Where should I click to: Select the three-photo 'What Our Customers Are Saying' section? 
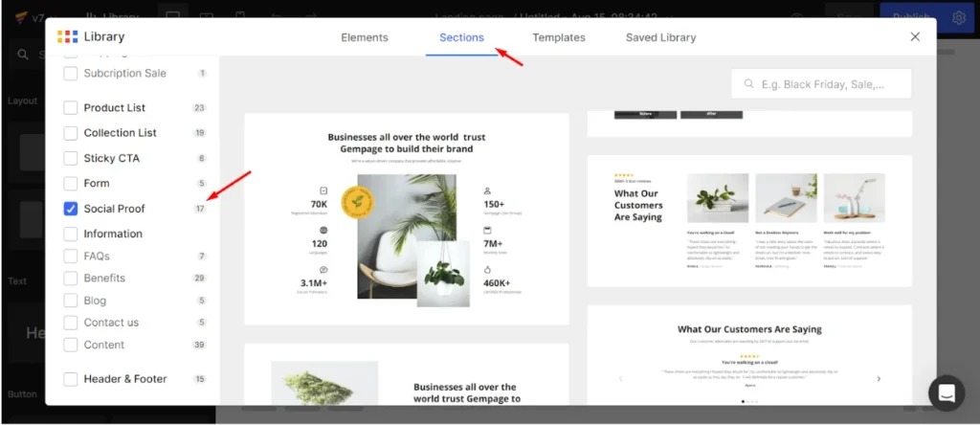tap(749, 220)
